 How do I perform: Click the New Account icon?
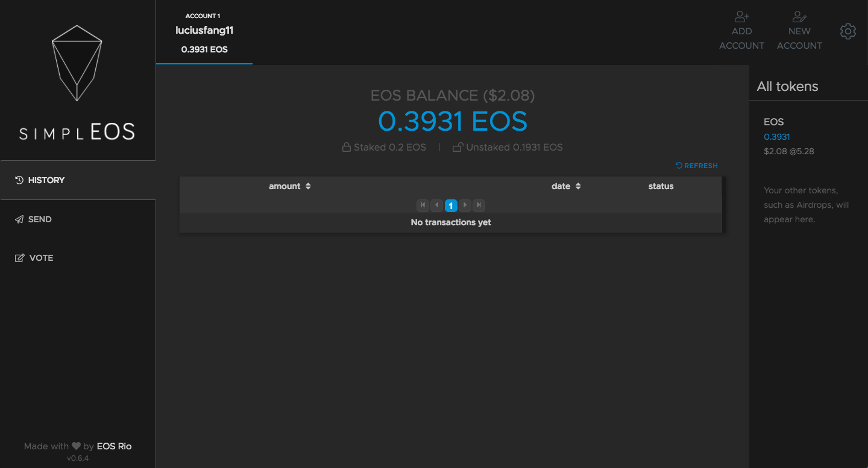coord(800,17)
